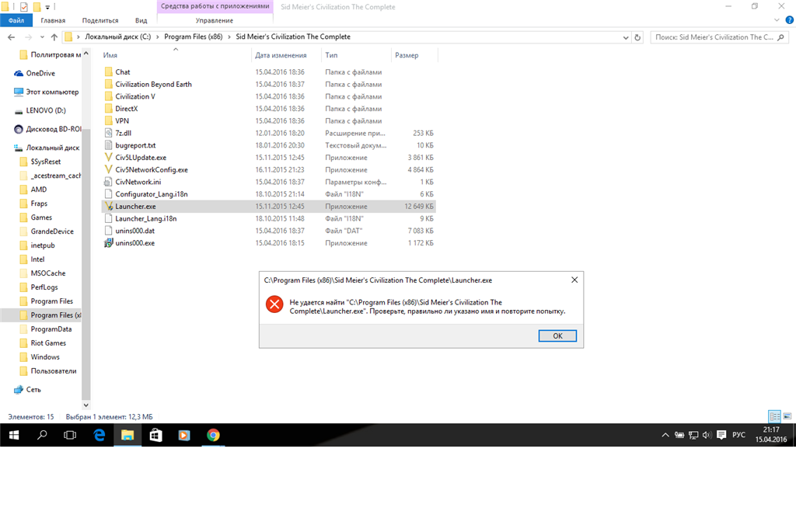Click OK in the error dialog
Screen dimensions: 796x532
coord(557,336)
